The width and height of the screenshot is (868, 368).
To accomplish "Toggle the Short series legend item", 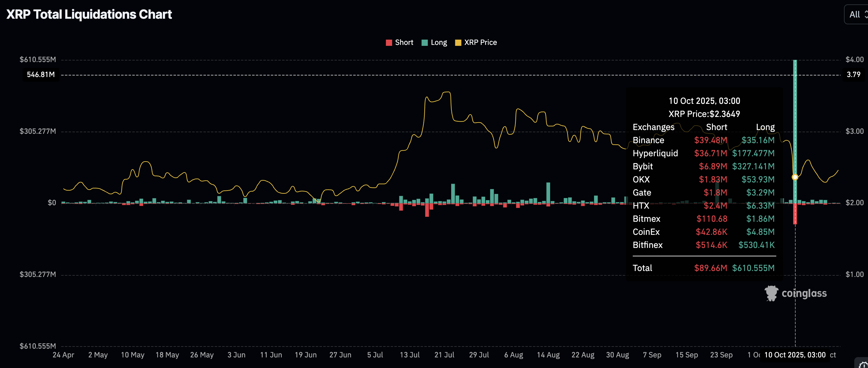I will (x=404, y=42).
